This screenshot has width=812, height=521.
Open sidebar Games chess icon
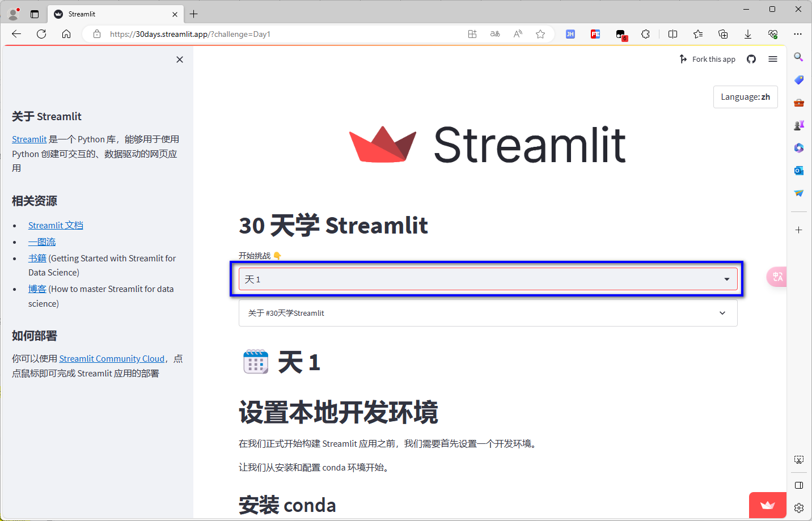[799, 125]
